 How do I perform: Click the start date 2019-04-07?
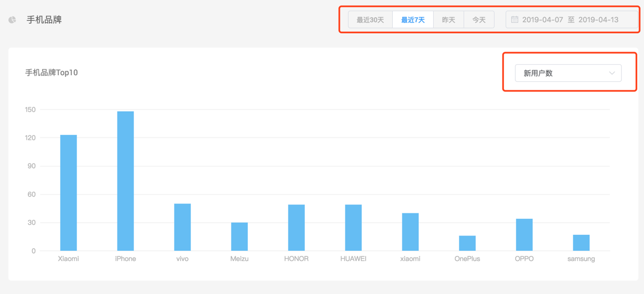[542, 20]
